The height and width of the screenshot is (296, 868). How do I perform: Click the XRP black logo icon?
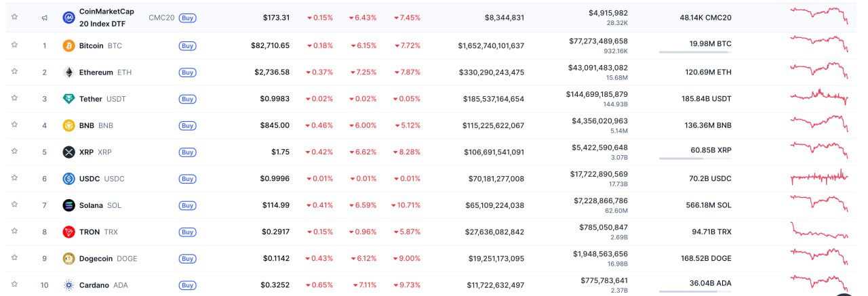[68, 152]
